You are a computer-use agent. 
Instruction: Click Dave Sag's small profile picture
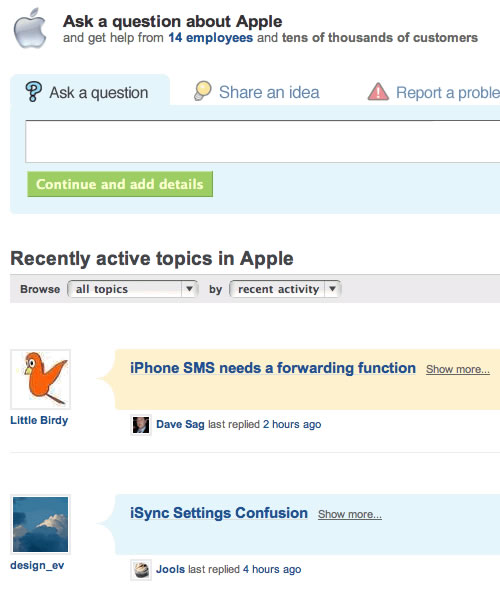141,425
